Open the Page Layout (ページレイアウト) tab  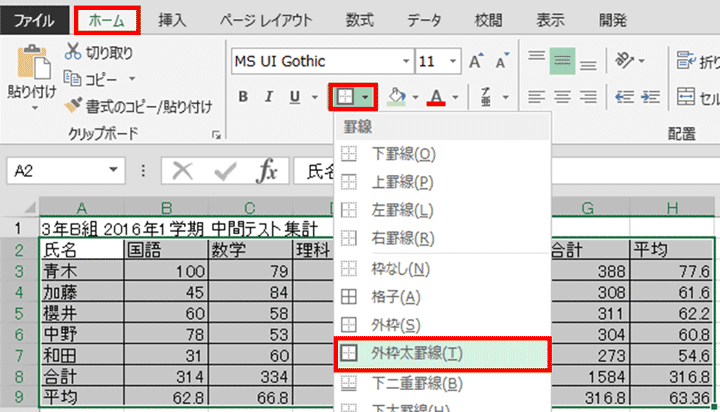(x=265, y=20)
